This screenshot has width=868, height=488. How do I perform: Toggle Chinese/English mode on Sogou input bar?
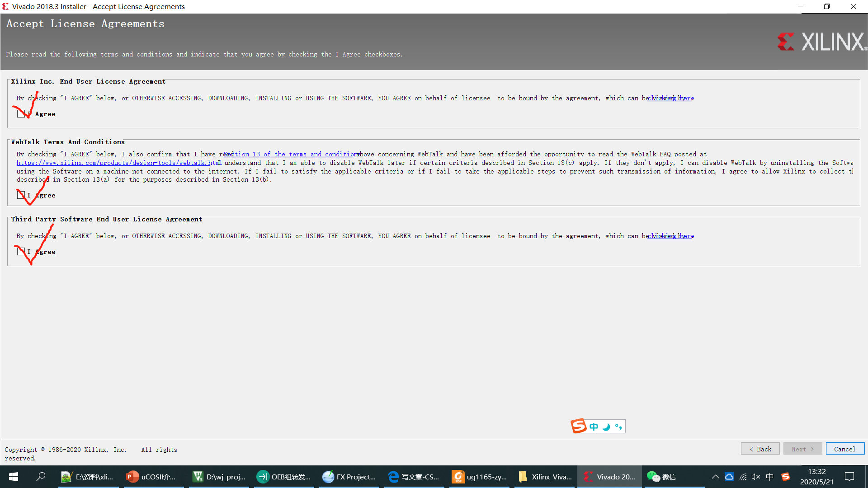pyautogui.click(x=594, y=426)
